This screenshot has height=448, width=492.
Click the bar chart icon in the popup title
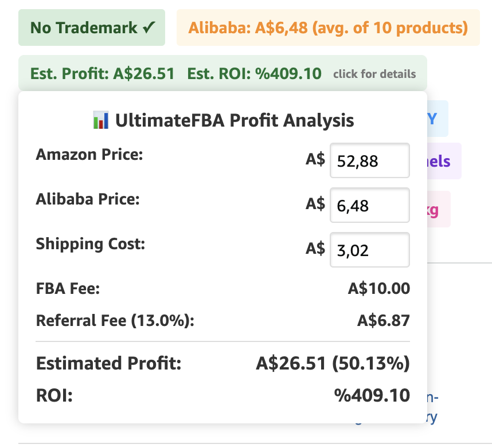pos(100,120)
